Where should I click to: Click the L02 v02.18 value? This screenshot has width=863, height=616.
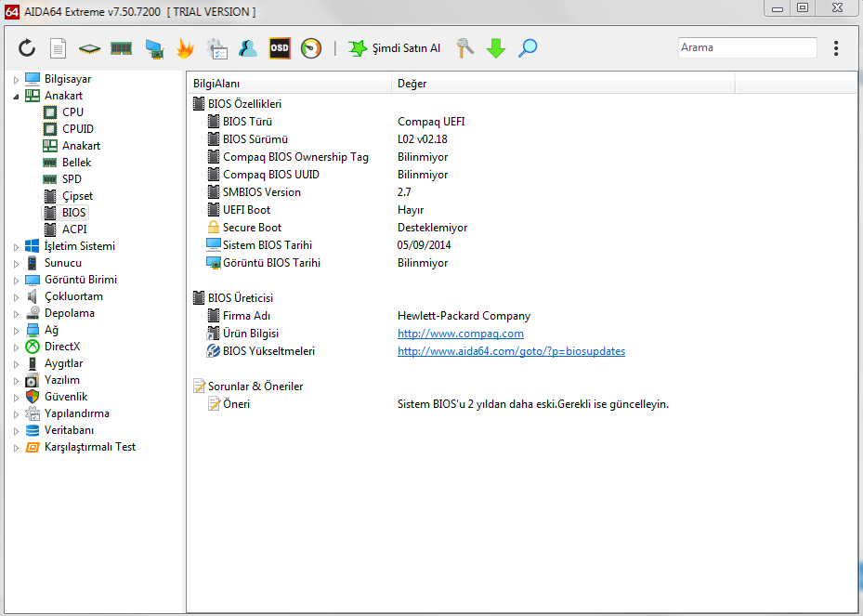click(422, 139)
